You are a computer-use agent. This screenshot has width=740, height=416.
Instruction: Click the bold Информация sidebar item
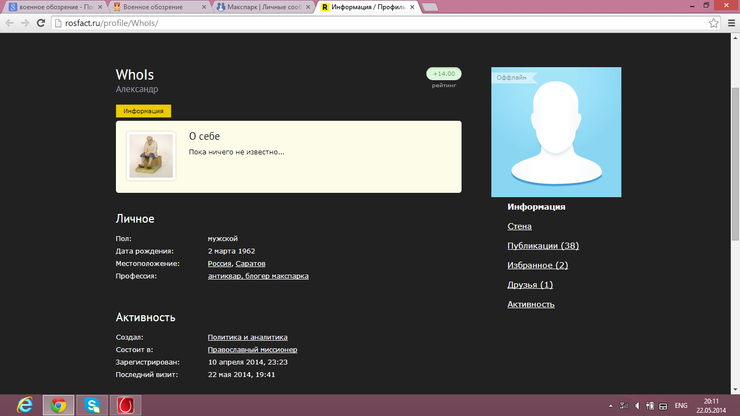coord(536,207)
